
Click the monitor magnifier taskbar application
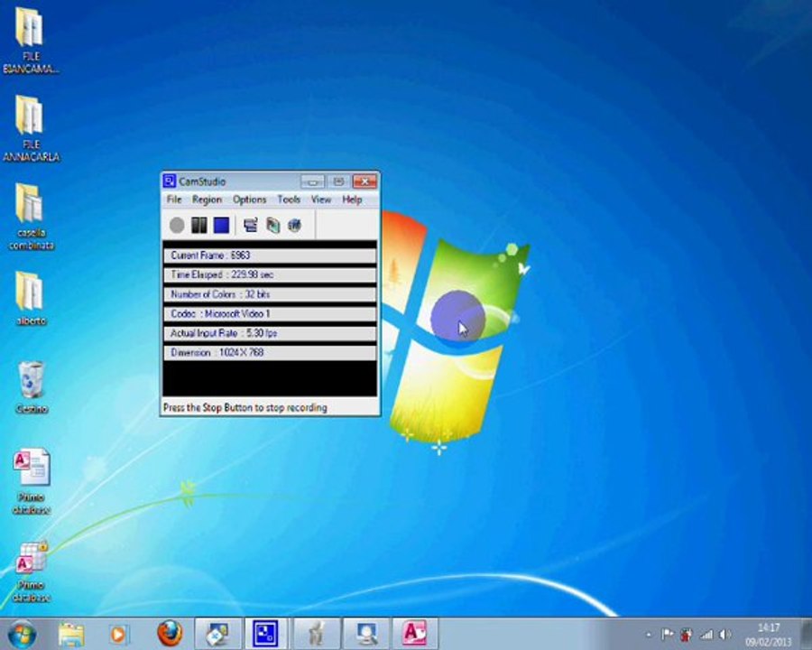[366, 634]
